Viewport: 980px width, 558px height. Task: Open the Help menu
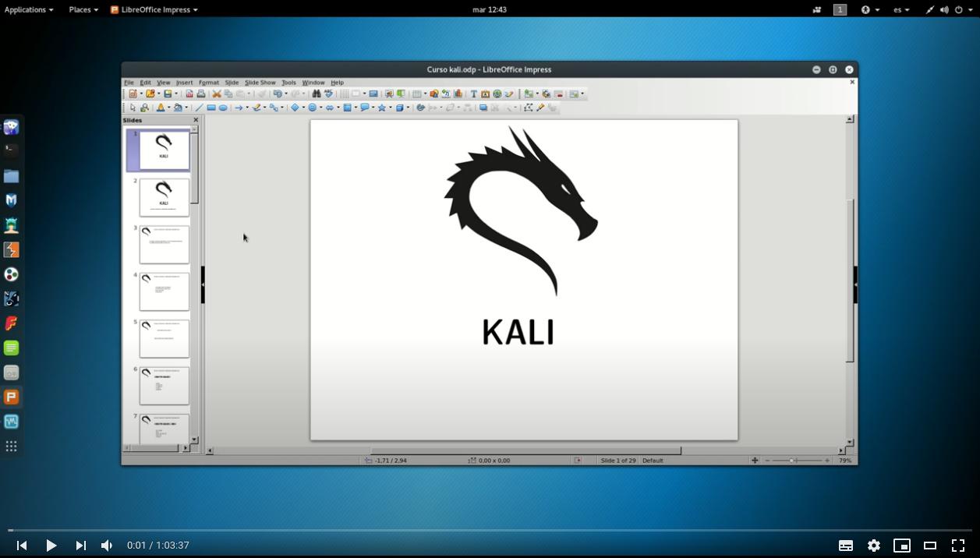pos(337,82)
